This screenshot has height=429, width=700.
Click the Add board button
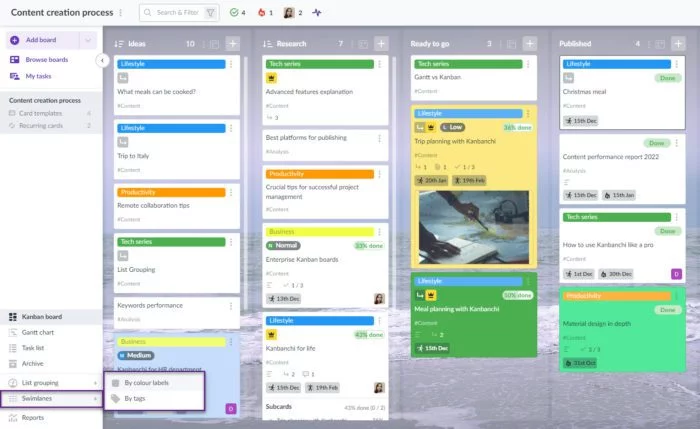click(x=40, y=40)
